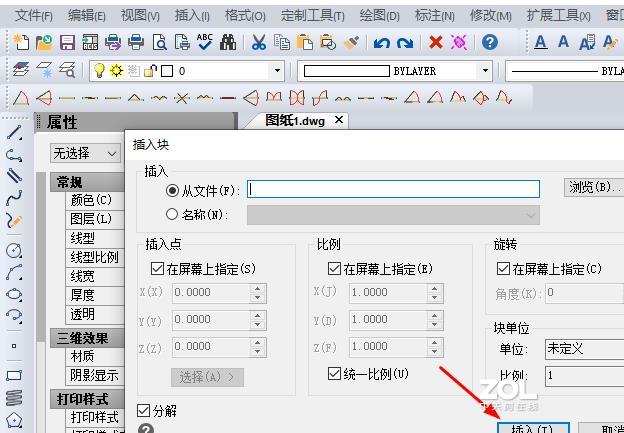Uncheck 在屏幕上指定(C) under 旋转

(503, 269)
